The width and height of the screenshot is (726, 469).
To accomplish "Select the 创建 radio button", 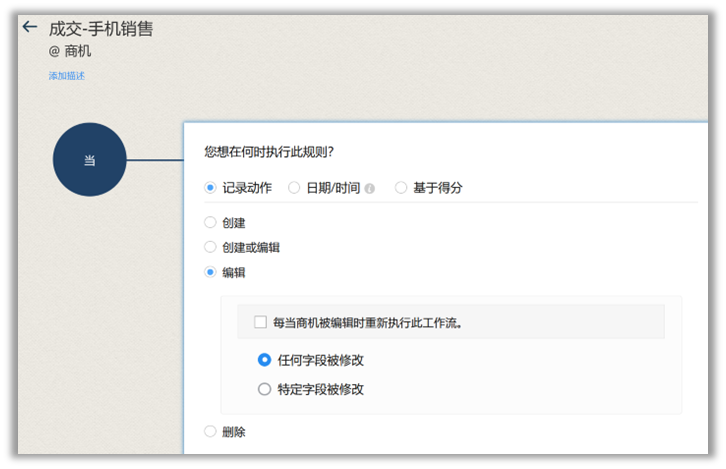I will coord(210,222).
